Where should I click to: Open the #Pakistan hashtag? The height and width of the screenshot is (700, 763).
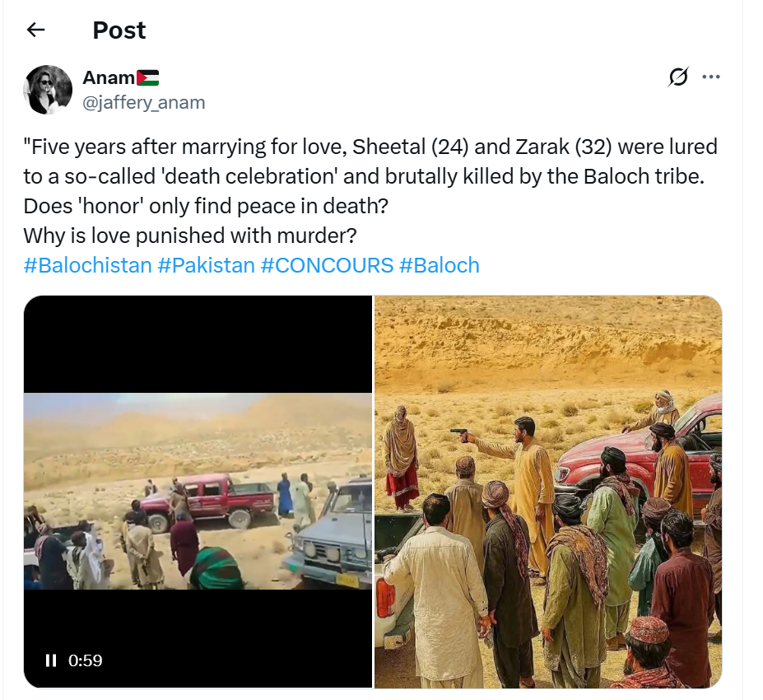pyautogui.click(x=207, y=266)
